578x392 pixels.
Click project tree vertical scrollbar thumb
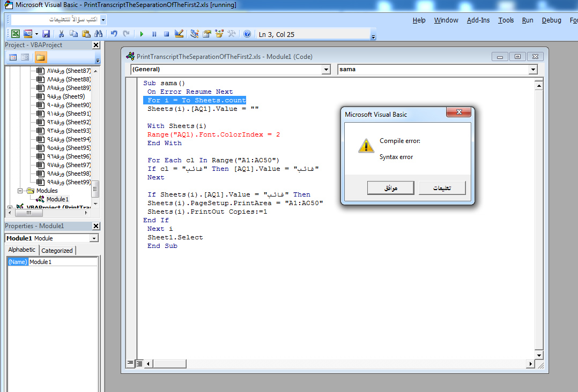pos(95,189)
